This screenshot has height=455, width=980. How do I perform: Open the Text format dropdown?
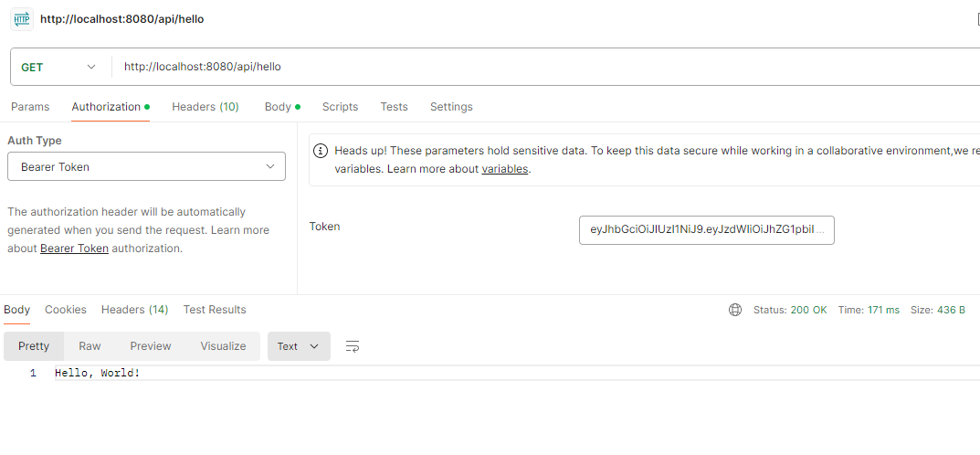(x=298, y=346)
